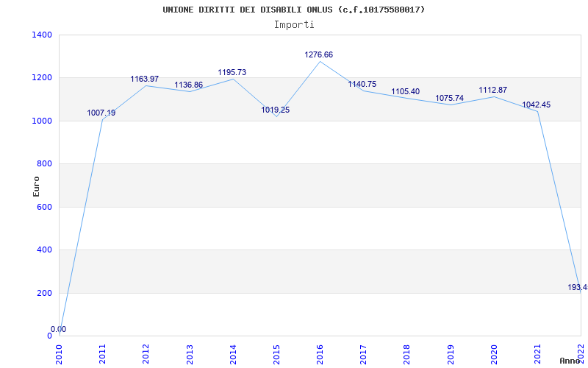The height and width of the screenshot is (368, 588).
Task: Click the y-axis value 600
Action: 44,207
